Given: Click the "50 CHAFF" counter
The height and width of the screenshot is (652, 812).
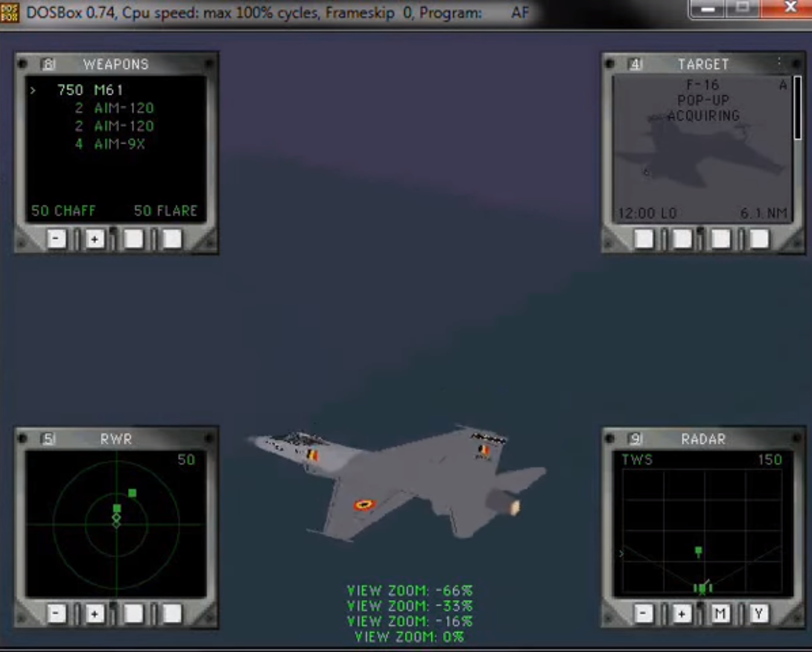Looking at the screenshot, I should [63, 211].
